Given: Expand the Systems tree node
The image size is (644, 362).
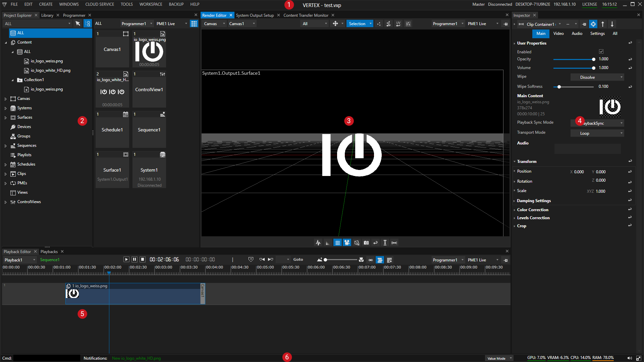Looking at the screenshot, I should point(6,108).
